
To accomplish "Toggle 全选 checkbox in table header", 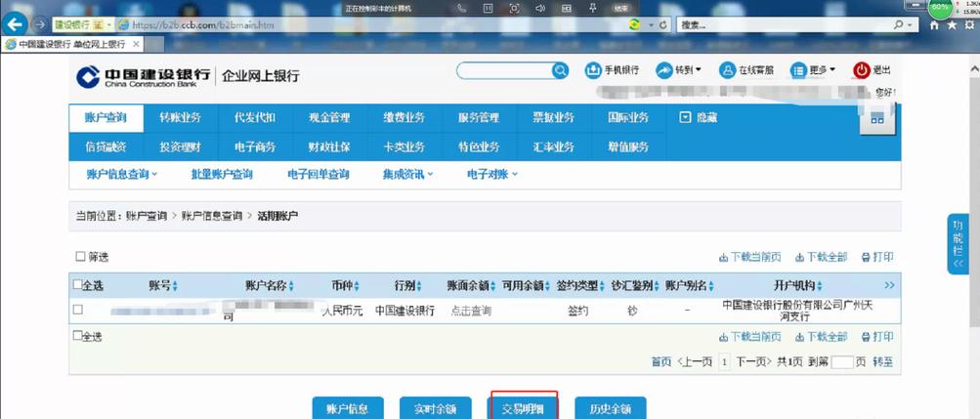I will (77, 285).
